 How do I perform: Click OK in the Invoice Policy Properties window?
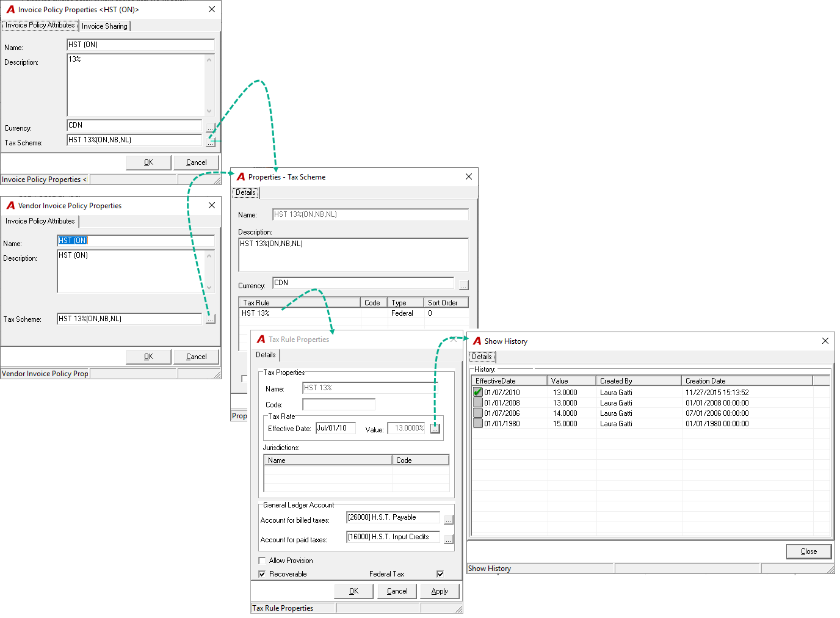148,162
